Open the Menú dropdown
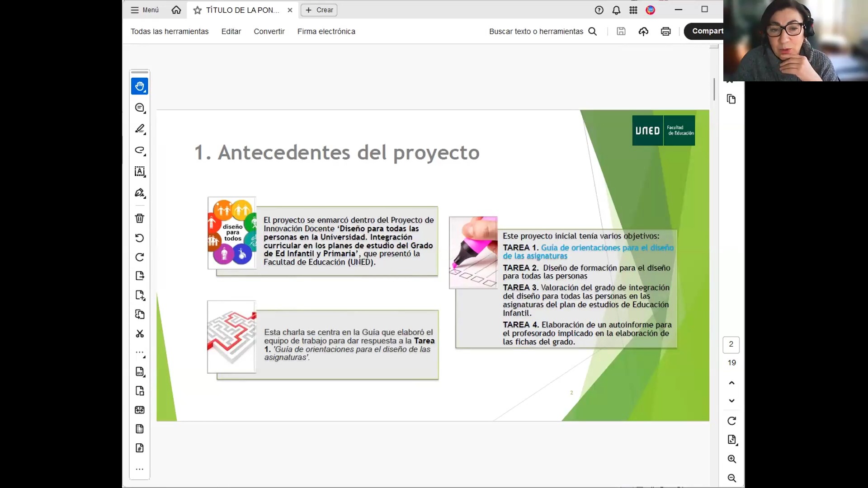 pyautogui.click(x=144, y=10)
